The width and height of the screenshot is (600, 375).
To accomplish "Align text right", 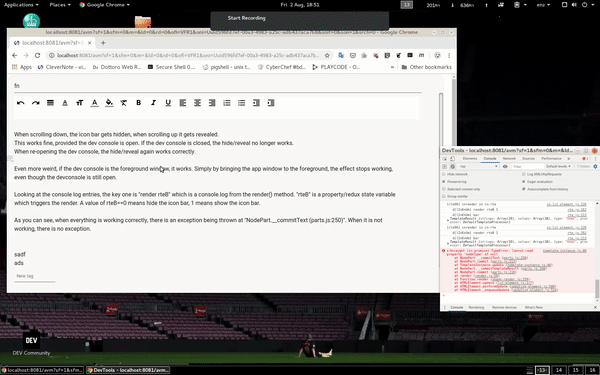I will coord(212,103).
